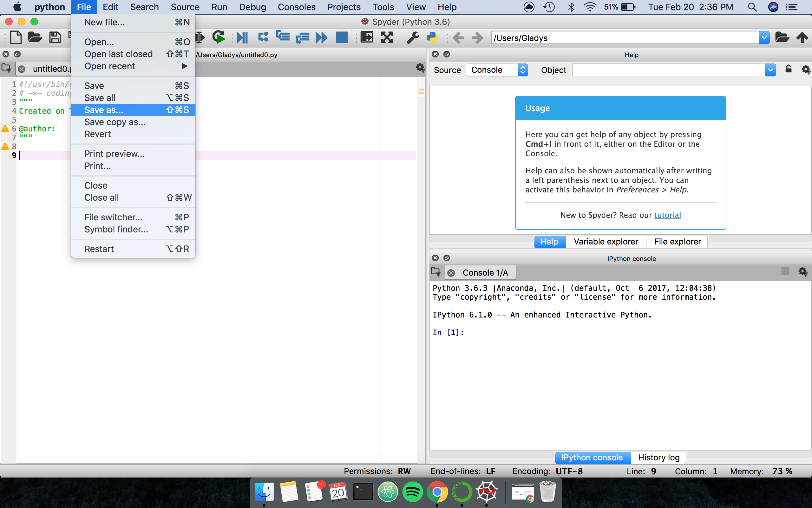The image size is (812, 508).
Task: Select File switcher... menu entry
Action: pos(133,217)
